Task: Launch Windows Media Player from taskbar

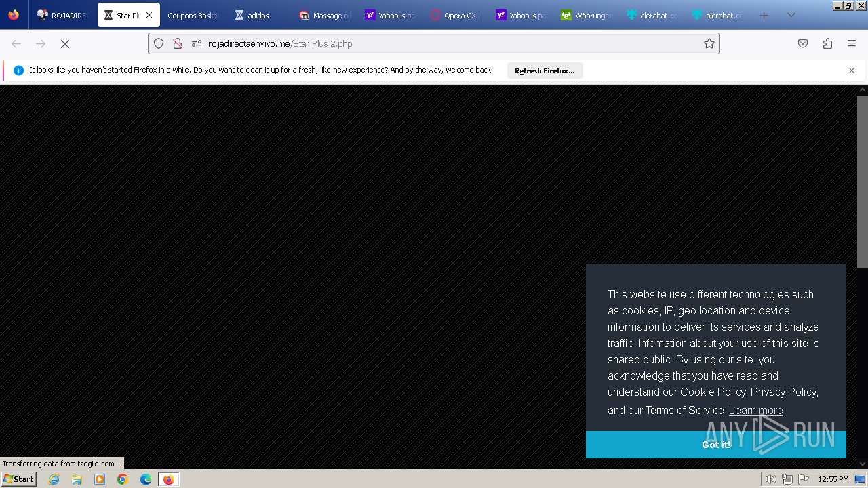Action: 100,479
